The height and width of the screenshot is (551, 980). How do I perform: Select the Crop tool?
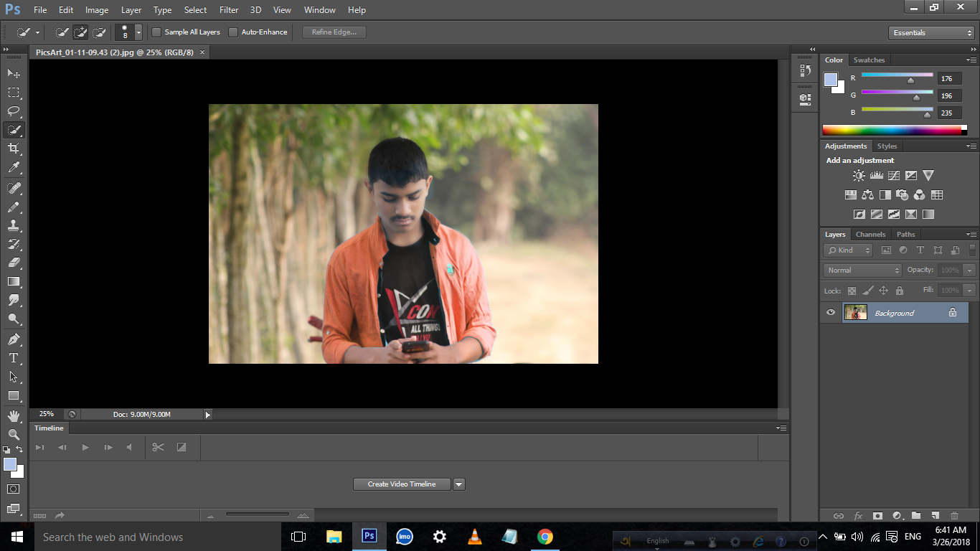coord(14,149)
